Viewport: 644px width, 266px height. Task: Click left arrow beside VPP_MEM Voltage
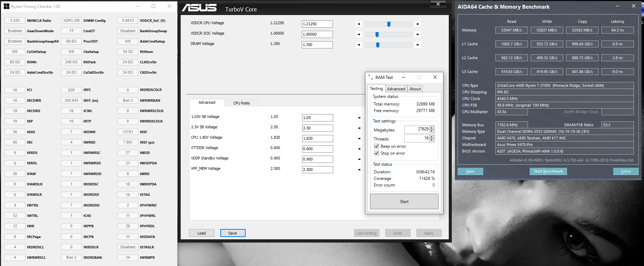tap(359, 170)
